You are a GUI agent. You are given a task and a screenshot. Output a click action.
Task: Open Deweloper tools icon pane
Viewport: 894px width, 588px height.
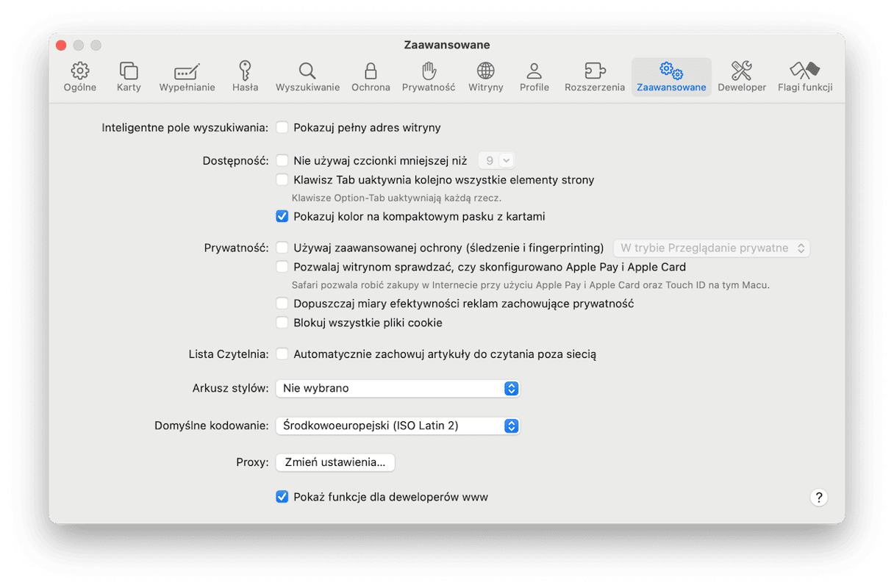(x=741, y=71)
